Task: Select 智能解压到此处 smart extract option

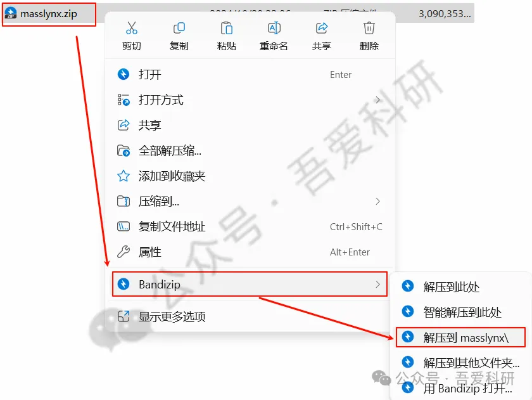Action: click(x=460, y=312)
